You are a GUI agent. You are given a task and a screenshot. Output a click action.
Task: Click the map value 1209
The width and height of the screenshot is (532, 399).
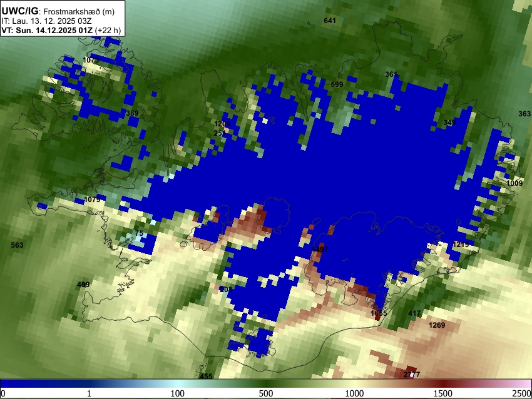(222, 124)
